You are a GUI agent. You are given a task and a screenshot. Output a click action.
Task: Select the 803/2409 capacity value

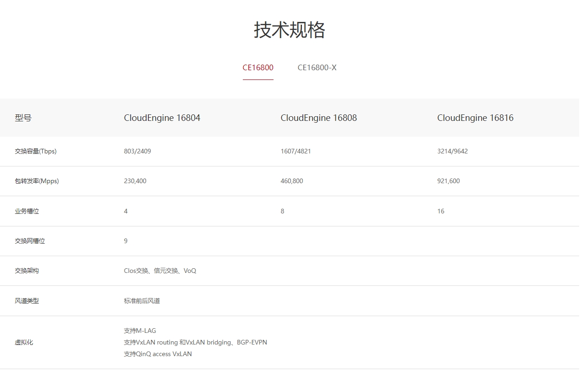137,152
